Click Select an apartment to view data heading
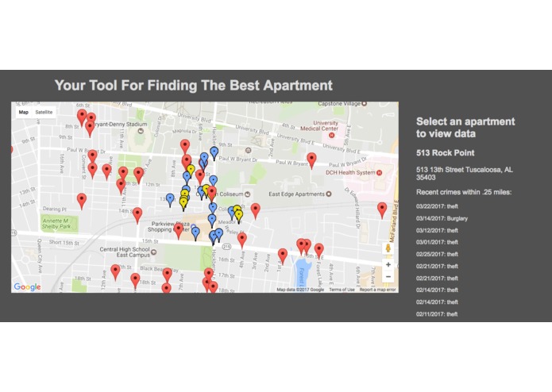552x392 pixels. pyautogui.click(x=465, y=128)
